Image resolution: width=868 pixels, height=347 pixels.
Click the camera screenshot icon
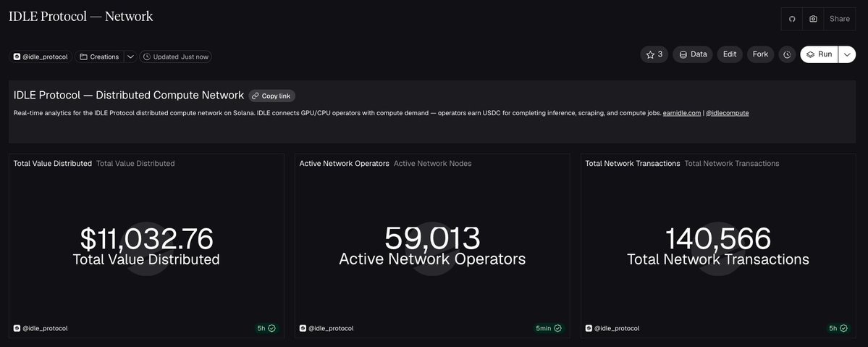tap(813, 19)
